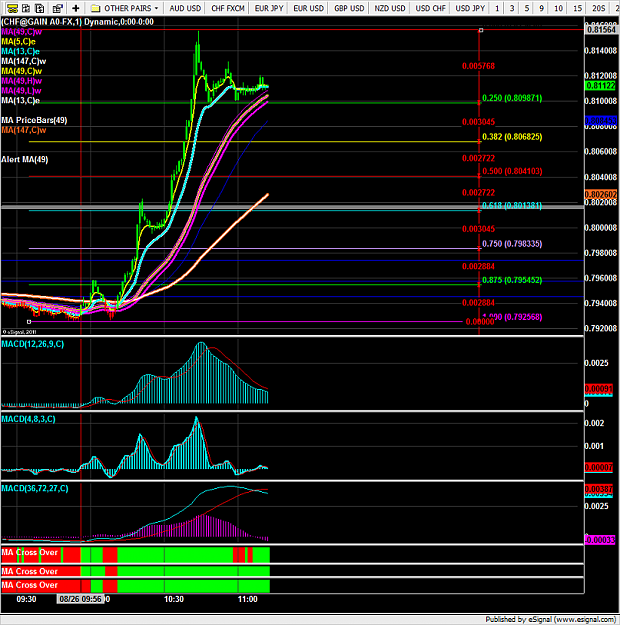Click the MACD(36,72,27,C) study label

[35, 488]
